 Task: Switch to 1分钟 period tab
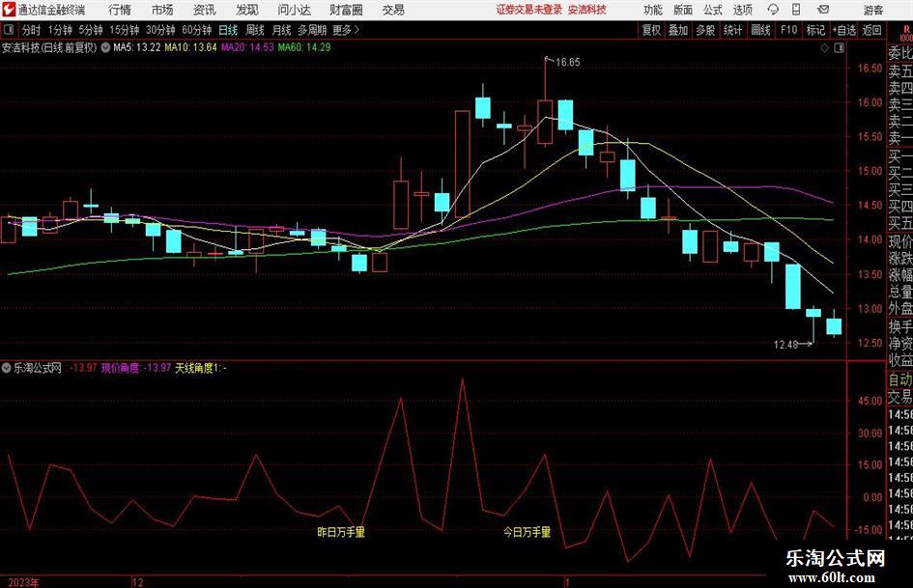coord(60,30)
